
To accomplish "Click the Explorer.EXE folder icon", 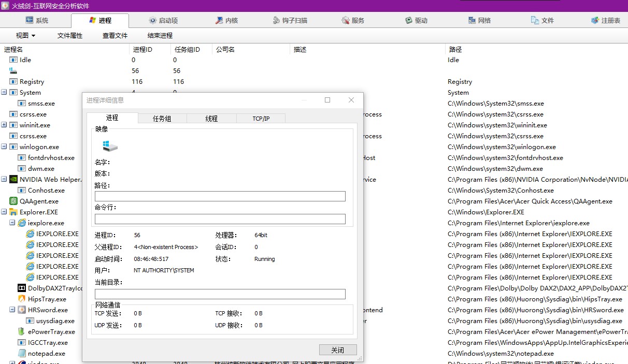I will point(13,212).
